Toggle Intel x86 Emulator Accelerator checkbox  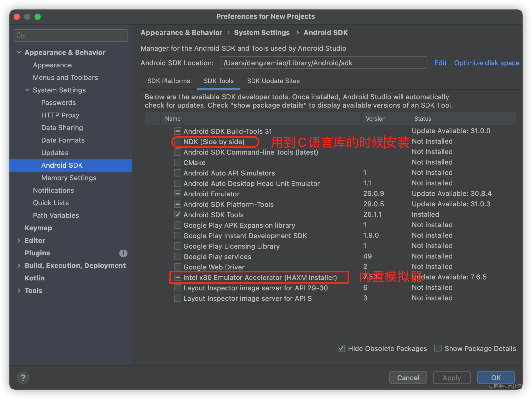pos(178,277)
